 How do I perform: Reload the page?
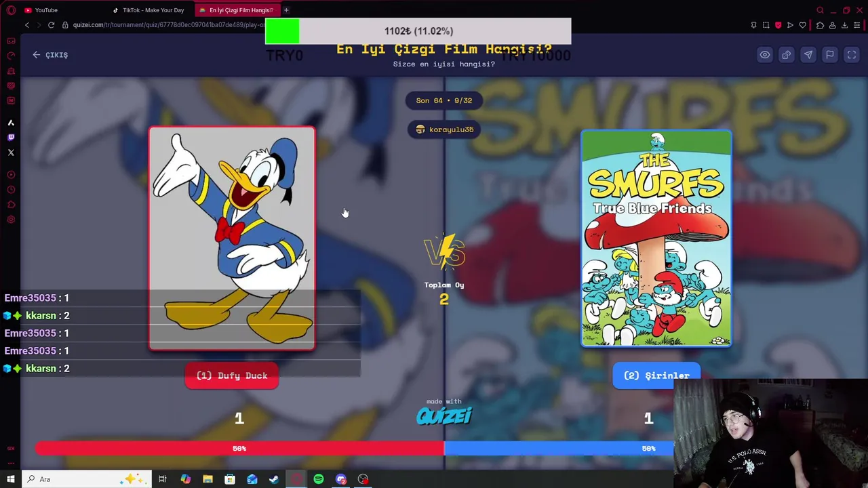(x=51, y=25)
